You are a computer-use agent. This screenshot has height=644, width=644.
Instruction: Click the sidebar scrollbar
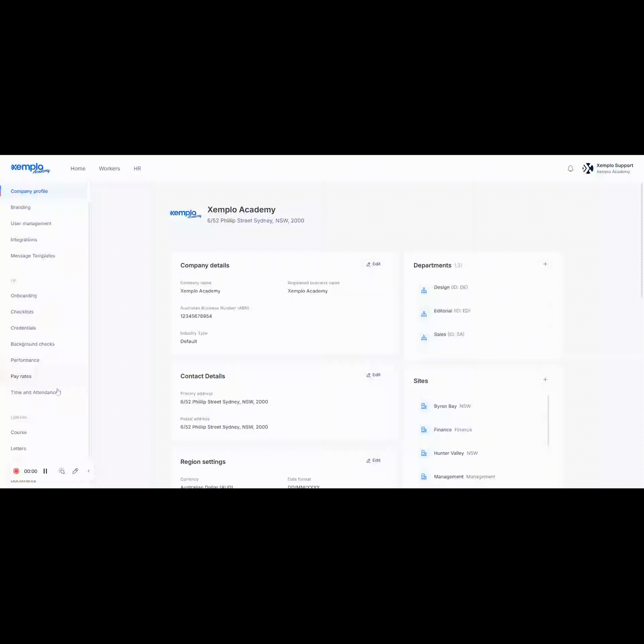[90, 330]
